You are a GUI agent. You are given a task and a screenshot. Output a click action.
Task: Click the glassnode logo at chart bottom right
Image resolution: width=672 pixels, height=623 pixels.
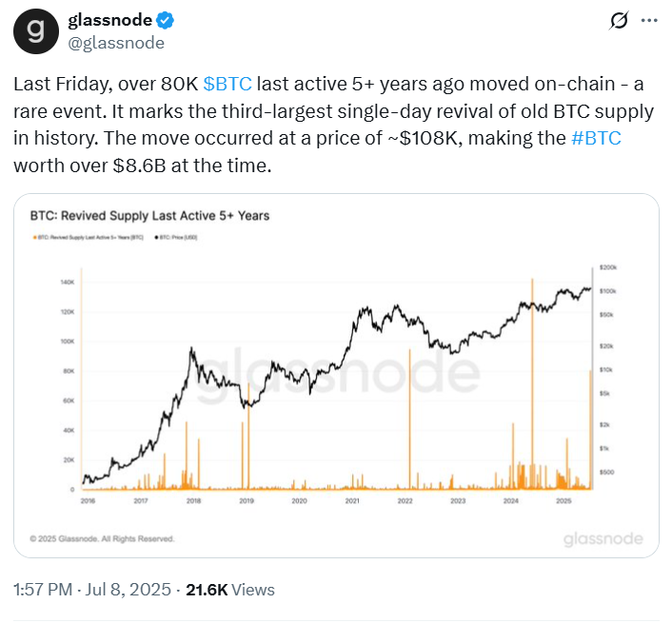click(x=603, y=539)
